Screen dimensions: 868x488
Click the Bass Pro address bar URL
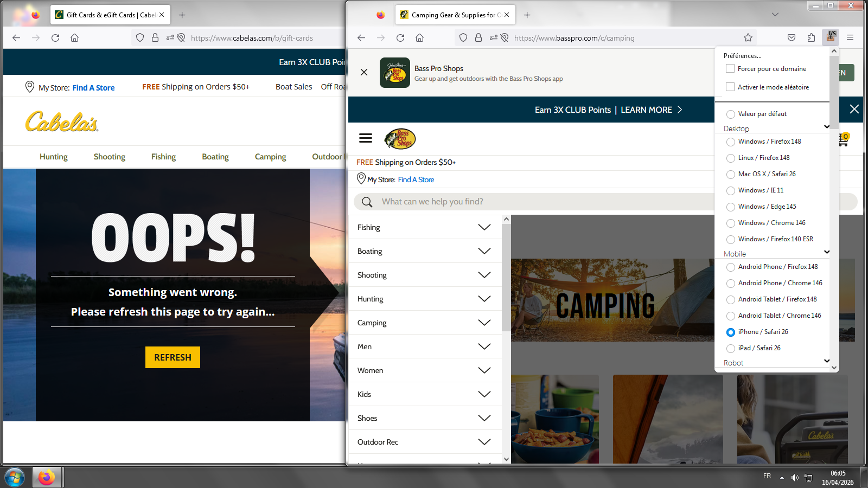pyautogui.click(x=574, y=38)
